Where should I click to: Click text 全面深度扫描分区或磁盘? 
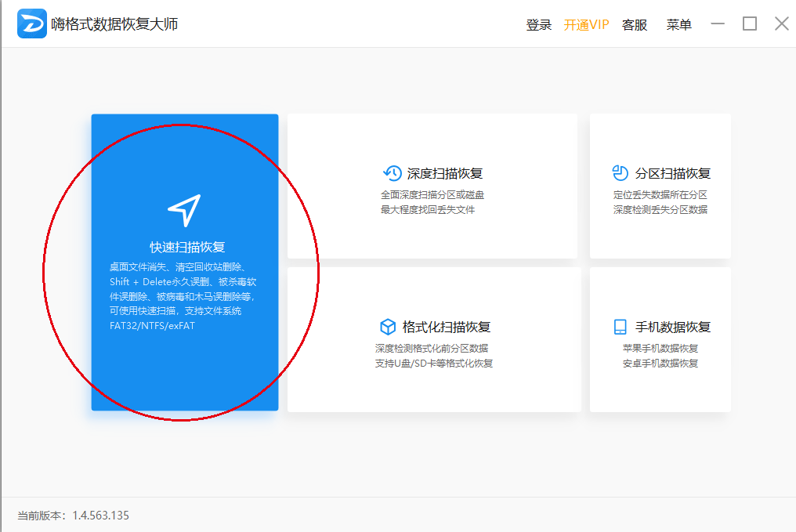[432, 195]
